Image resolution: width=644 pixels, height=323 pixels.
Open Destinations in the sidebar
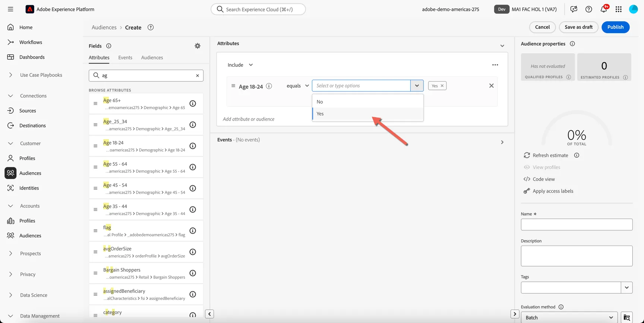32,125
